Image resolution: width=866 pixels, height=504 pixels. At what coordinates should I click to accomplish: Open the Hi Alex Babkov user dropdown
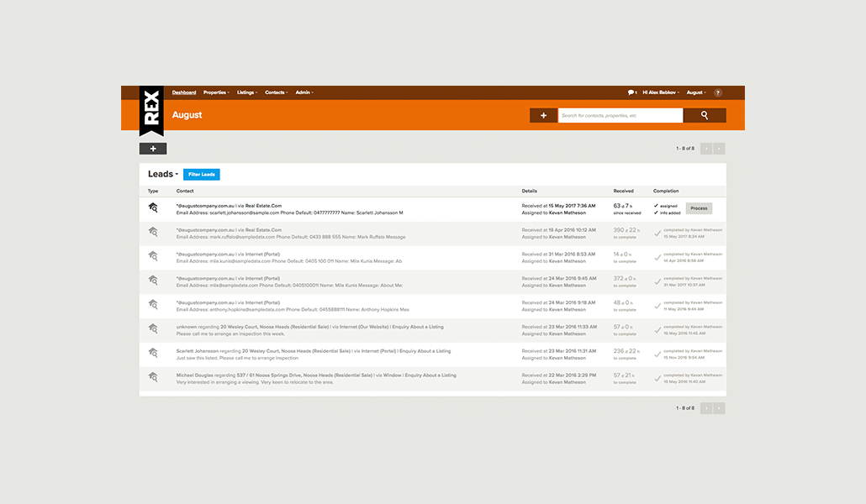coord(661,92)
